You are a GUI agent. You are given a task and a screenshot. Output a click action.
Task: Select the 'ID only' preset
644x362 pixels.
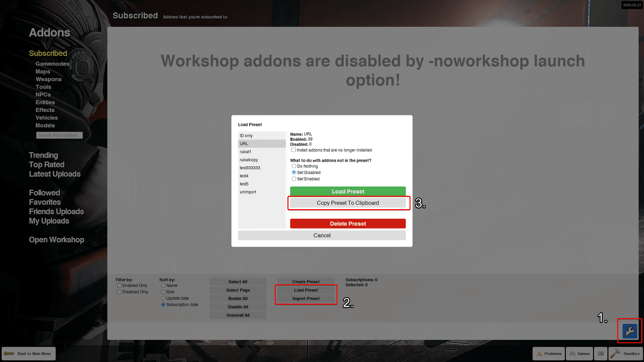click(262, 136)
